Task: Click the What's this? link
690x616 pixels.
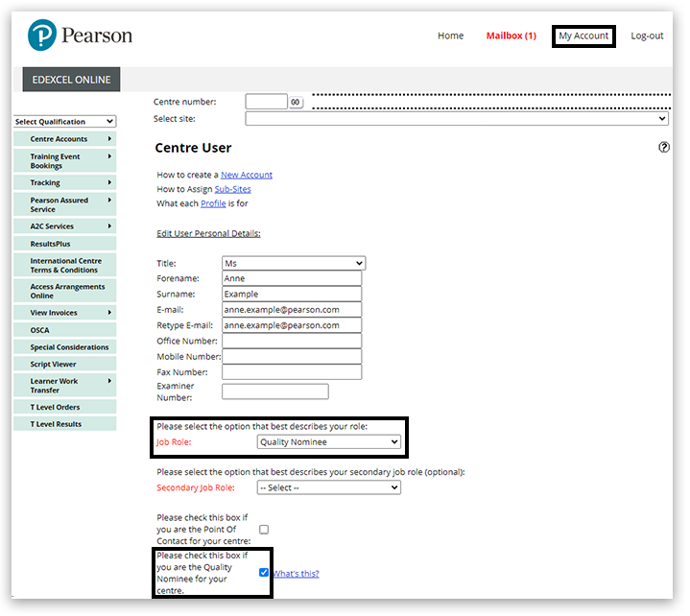Action: coord(296,574)
